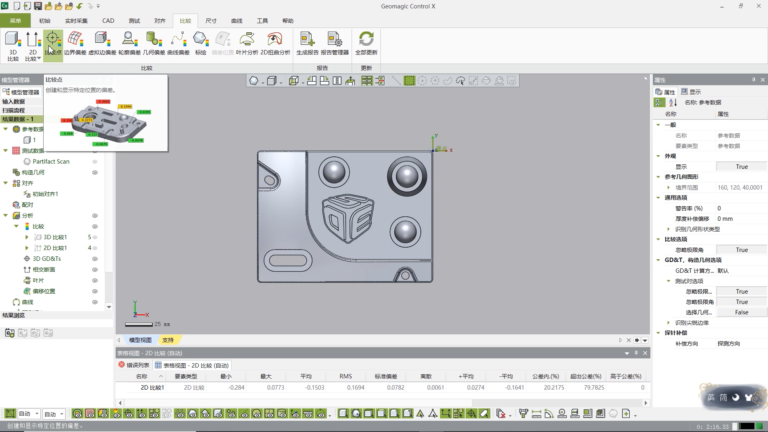The image size is (768, 432).
Task: Select the 3D 比较 ribbon tool
Action: (13, 46)
